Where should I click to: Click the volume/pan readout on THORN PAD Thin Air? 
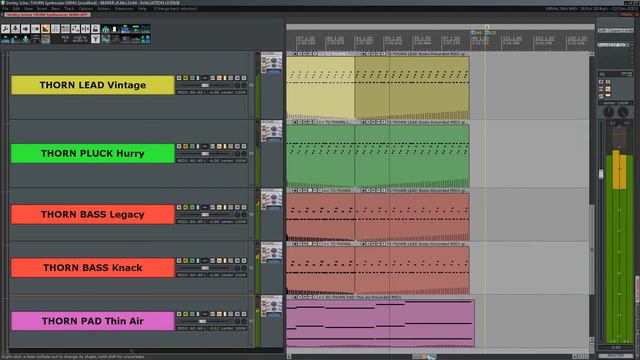coord(211,329)
